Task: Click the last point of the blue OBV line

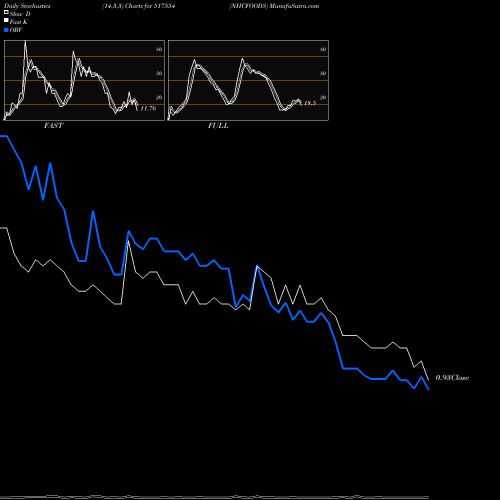Action: pyautogui.click(x=429, y=389)
